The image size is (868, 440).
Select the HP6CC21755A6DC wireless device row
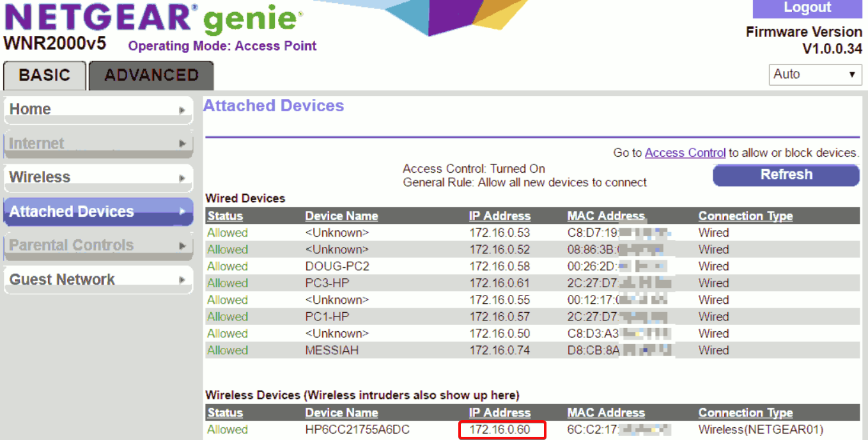coord(532,430)
